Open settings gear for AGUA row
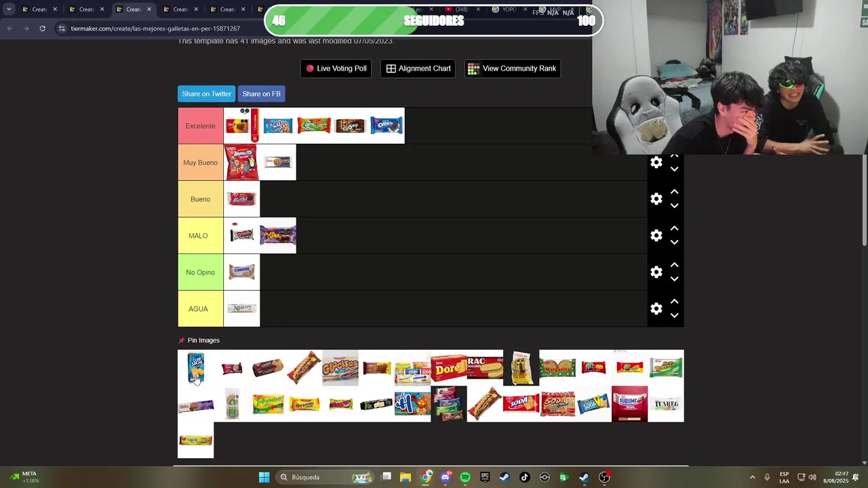868x488 pixels. point(656,309)
